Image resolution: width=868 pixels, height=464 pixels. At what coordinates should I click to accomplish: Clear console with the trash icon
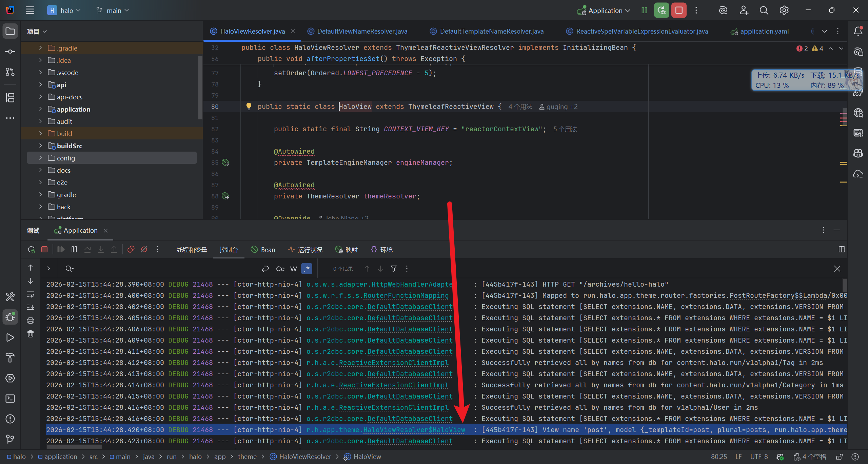pyautogui.click(x=31, y=334)
